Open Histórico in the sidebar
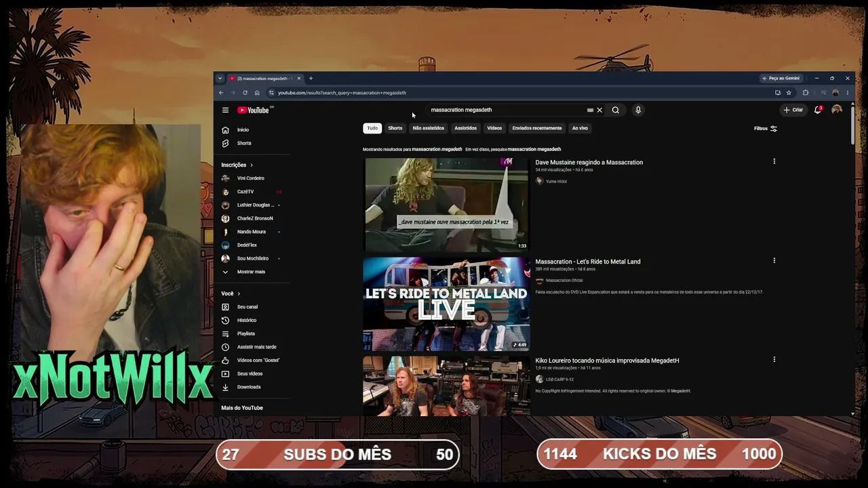This screenshot has width=868, height=488. (247, 320)
